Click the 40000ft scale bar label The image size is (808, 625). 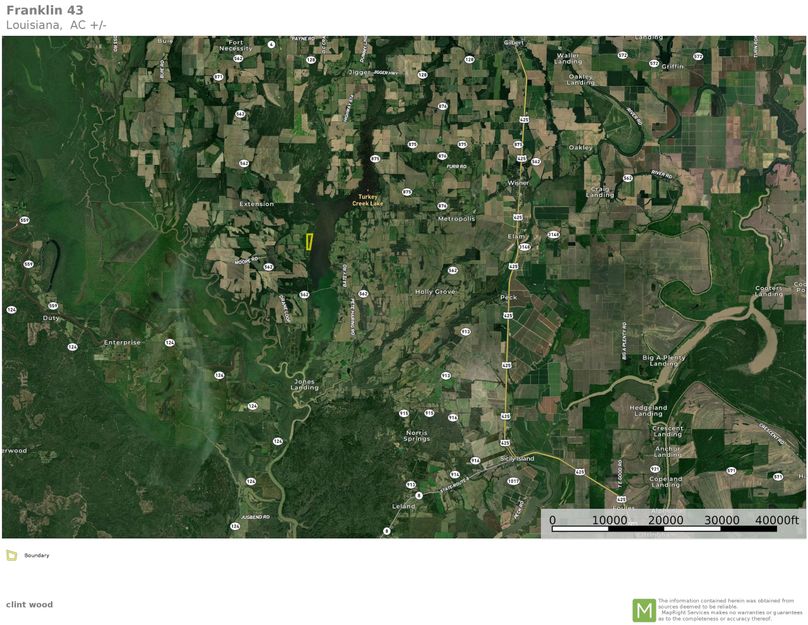point(778,520)
